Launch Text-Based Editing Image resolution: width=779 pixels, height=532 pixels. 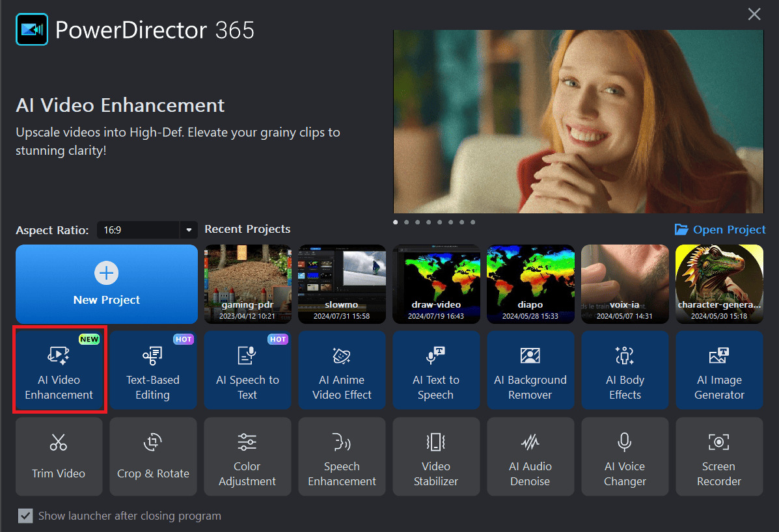[153, 370]
